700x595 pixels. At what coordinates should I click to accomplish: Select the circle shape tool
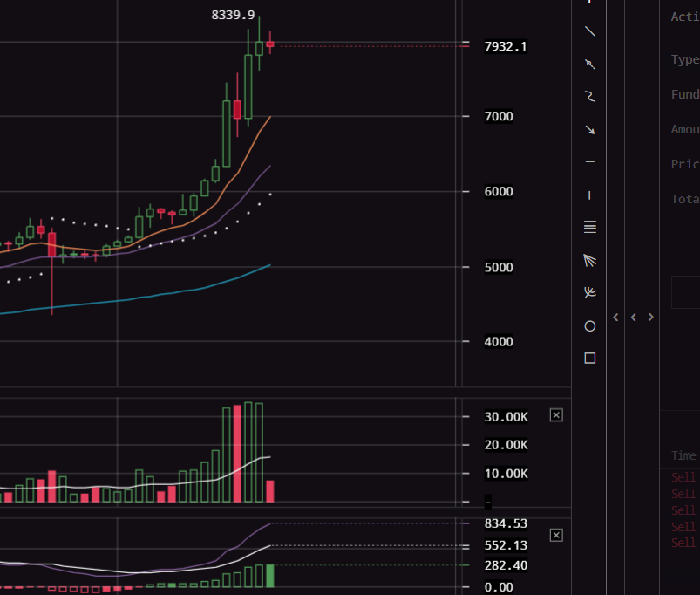pyautogui.click(x=590, y=326)
